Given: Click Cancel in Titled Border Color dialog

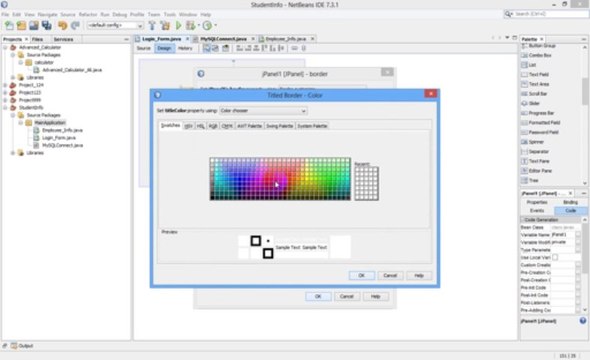Looking at the screenshot, I should click(x=390, y=275).
